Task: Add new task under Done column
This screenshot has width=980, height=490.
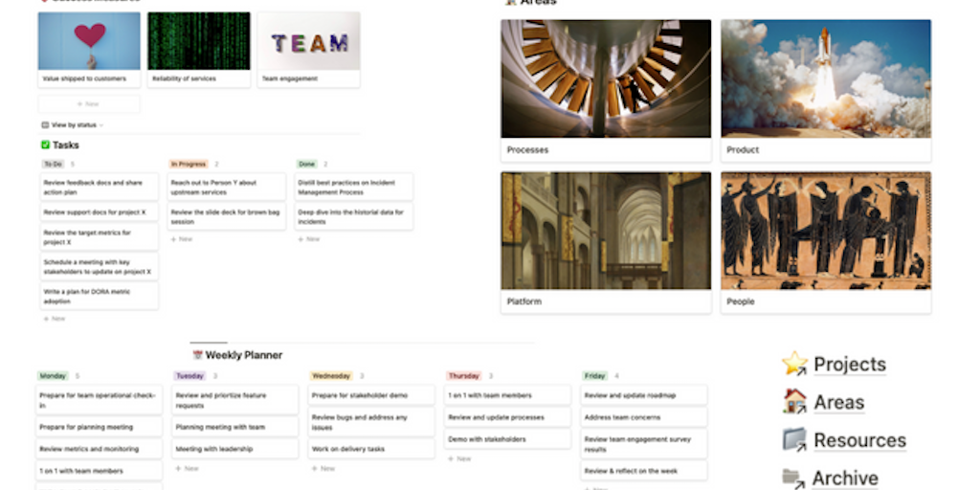Action: (309, 239)
